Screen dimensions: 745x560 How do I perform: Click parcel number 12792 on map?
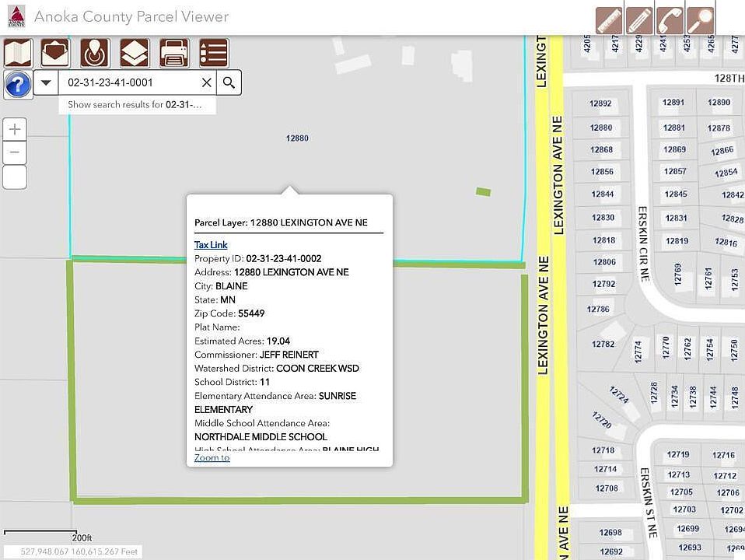point(604,284)
